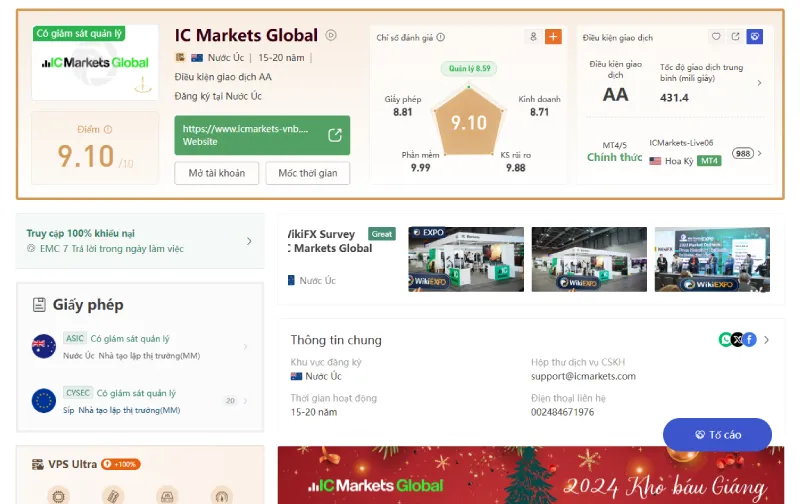Click the X (Twitter) social icon

pos(737,339)
